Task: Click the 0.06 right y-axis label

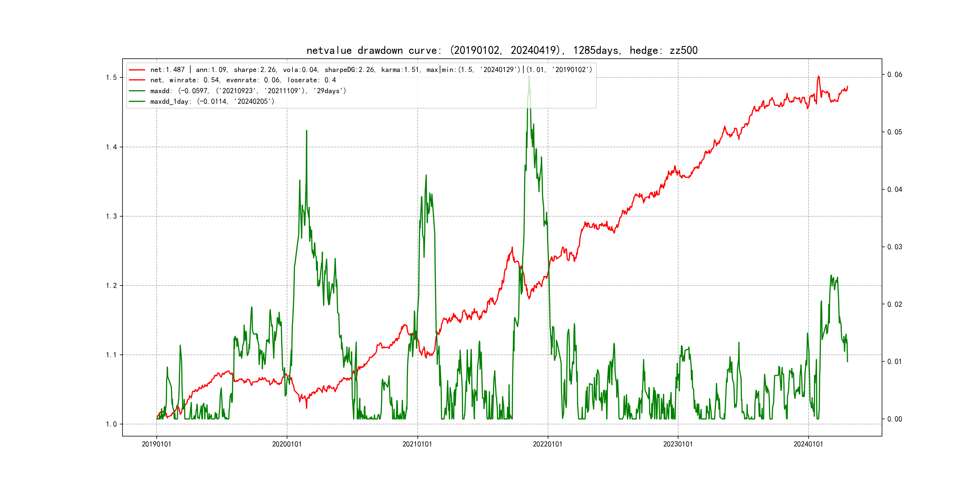Action: 894,75
